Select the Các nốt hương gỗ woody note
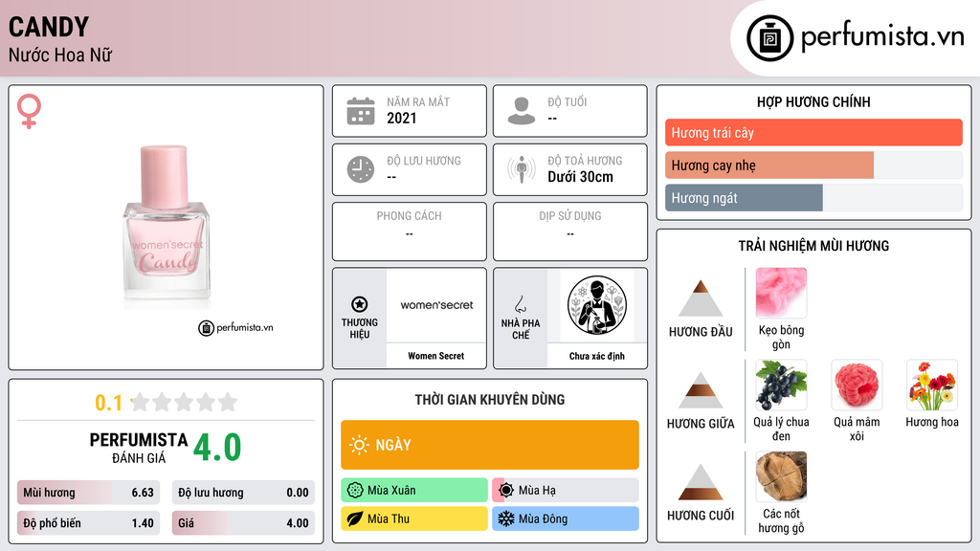The image size is (980, 551). pos(781,476)
